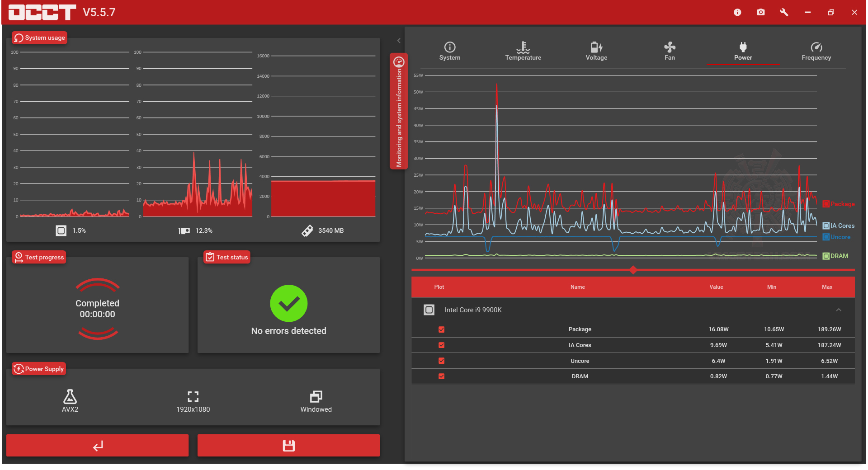Select the Windowed mode icon

pyautogui.click(x=316, y=396)
